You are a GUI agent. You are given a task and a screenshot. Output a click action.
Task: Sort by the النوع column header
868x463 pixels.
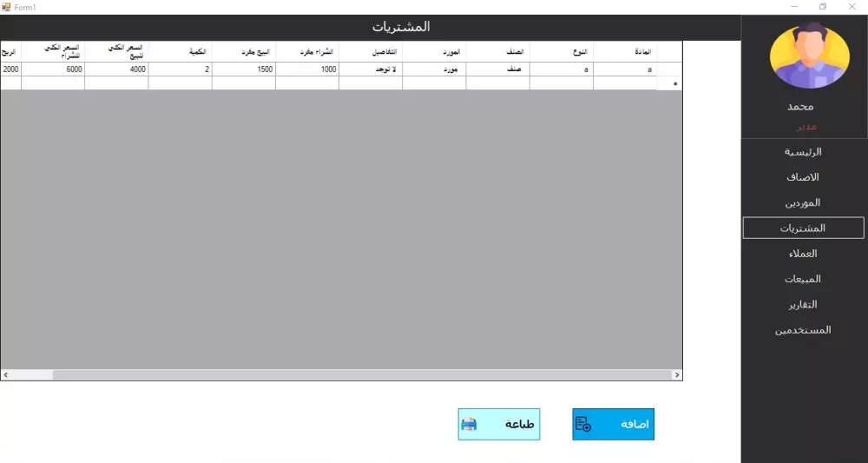562,51
